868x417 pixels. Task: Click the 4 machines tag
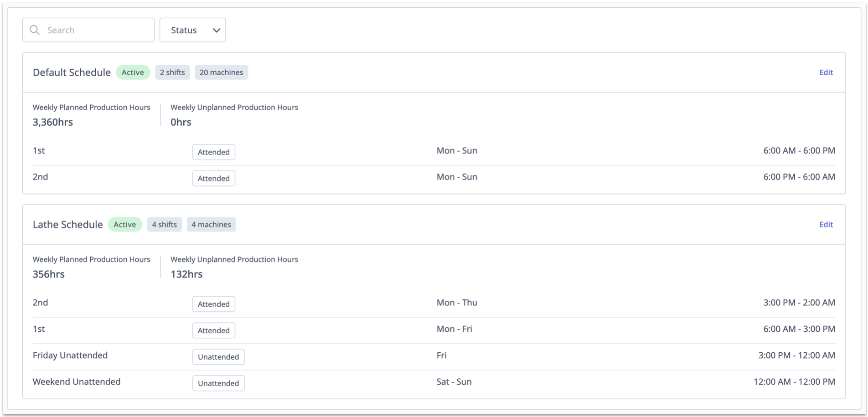click(211, 225)
